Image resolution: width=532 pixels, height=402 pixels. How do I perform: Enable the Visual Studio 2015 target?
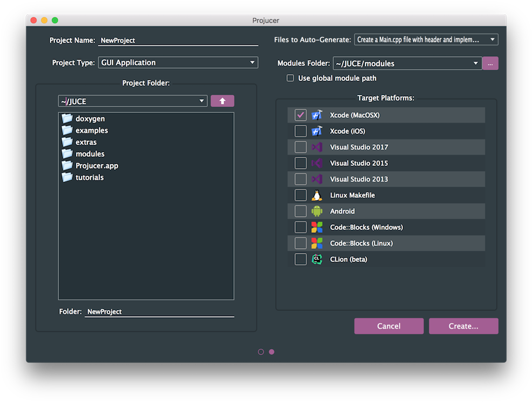[x=300, y=163]
